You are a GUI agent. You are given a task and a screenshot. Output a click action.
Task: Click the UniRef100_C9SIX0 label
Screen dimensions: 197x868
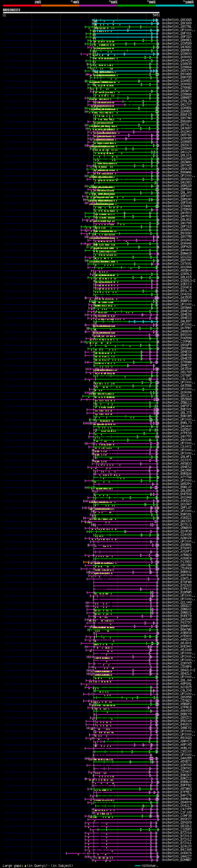tap(177, 751)
